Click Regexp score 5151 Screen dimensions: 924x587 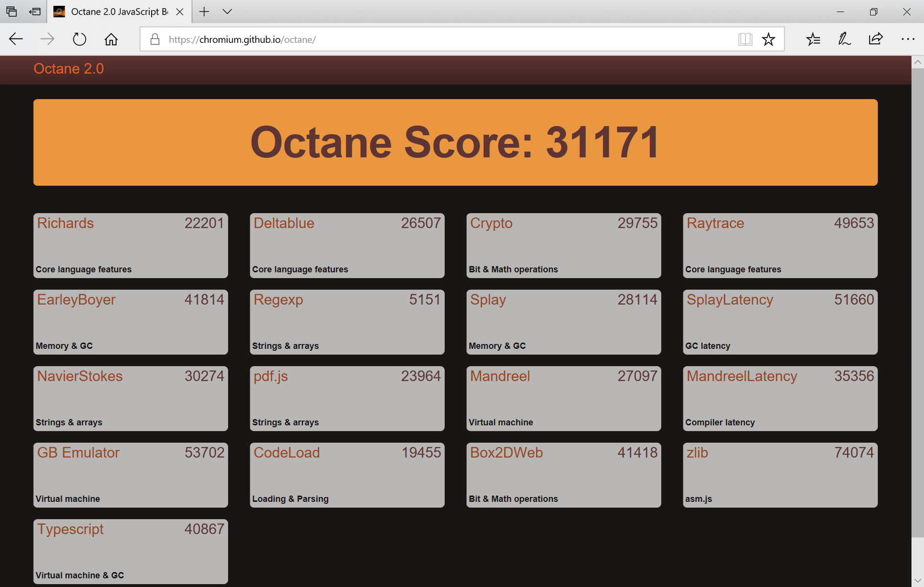(425, 299)
